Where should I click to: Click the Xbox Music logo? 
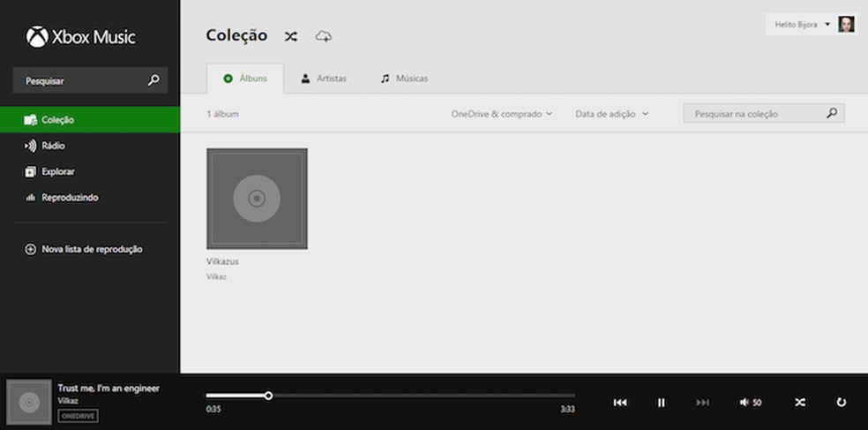tap(80, 37)
